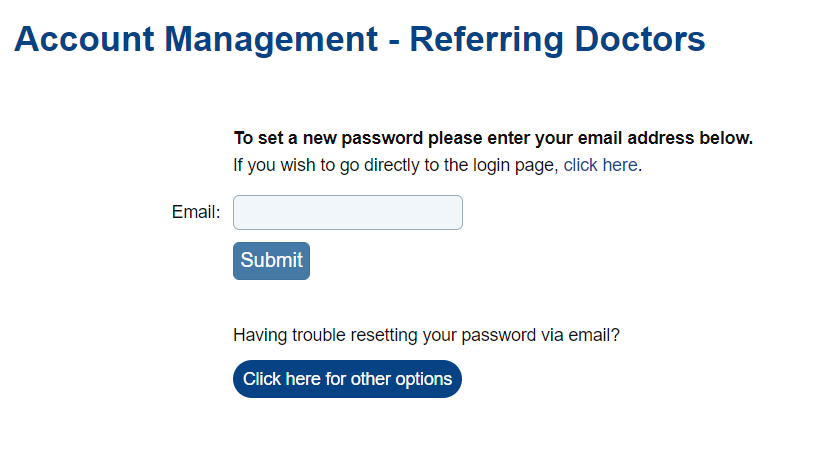Click the 'Email:' field label
Viewport: 822px width, 452px height.
click(x=196, y=212)
